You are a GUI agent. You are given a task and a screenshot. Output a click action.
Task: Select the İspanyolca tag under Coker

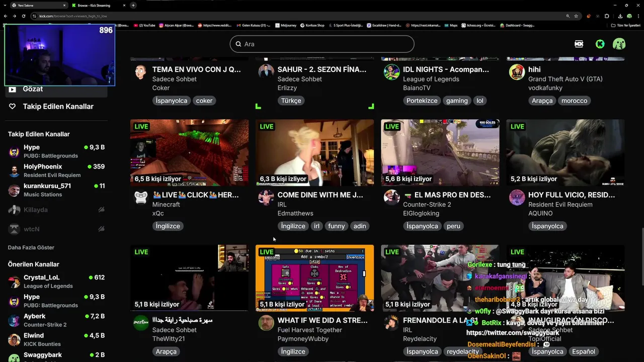click(172, 101)
